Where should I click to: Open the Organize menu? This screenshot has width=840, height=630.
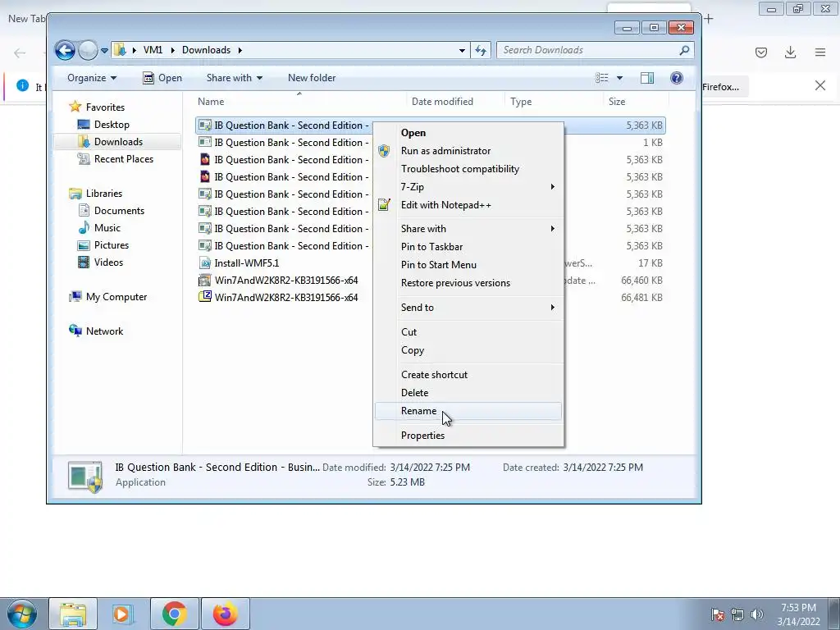click(x=92, y=78)
